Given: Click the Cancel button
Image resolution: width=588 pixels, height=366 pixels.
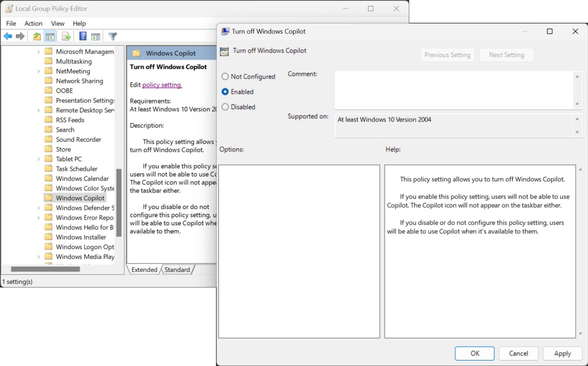Looking at the screenshot, I should tap(518, 353).
